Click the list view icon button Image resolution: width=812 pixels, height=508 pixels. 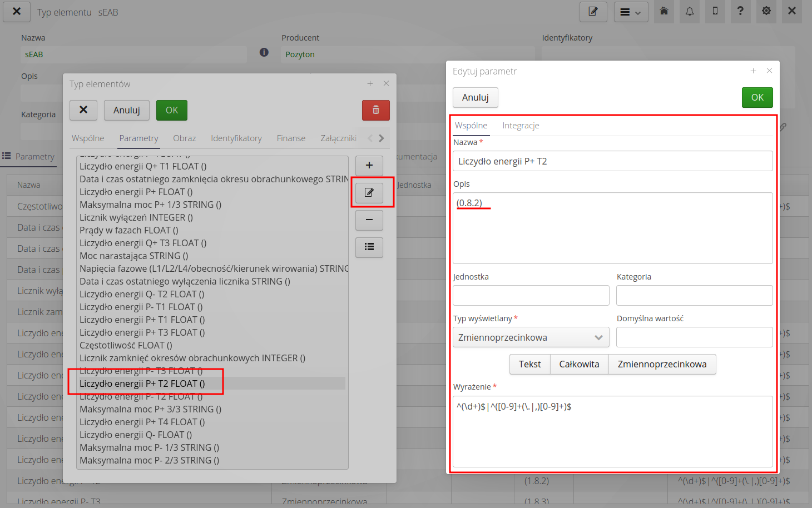pos(369,247)
